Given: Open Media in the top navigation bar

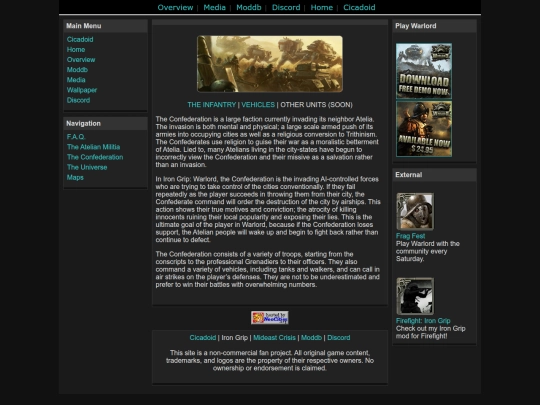Looking at the screenshot, I should coord(214,7).
